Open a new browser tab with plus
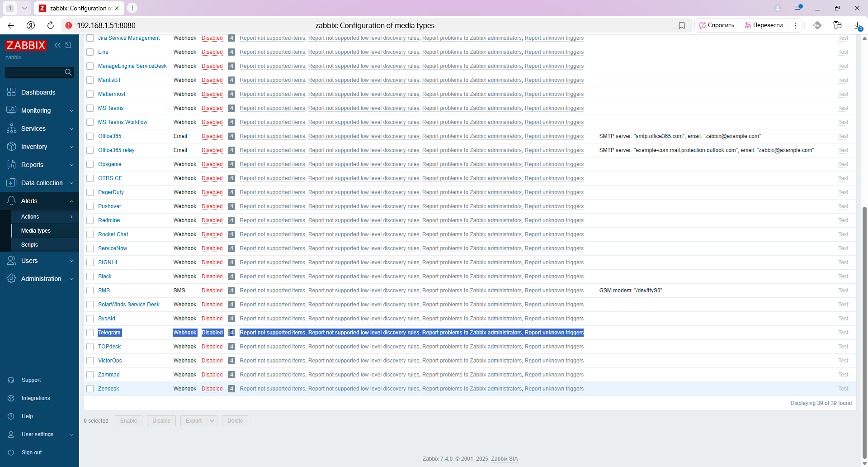The image size is (868, 467). [x=132, y=8]
